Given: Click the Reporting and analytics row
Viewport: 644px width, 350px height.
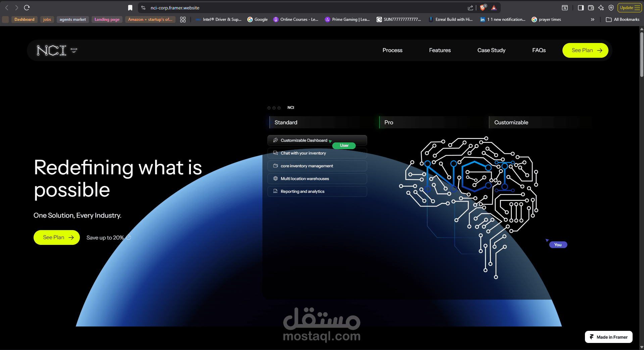Looking at the screenshot, I should [x=317, y=191].
